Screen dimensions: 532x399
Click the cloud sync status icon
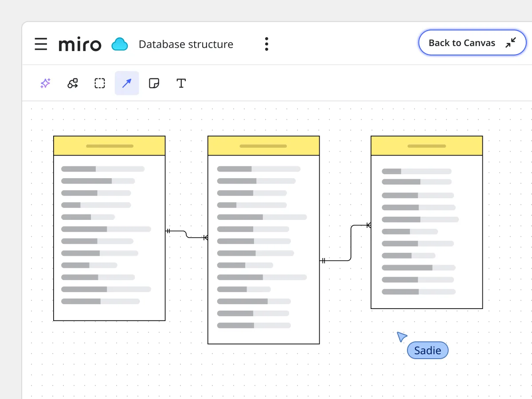coord(120,44)
